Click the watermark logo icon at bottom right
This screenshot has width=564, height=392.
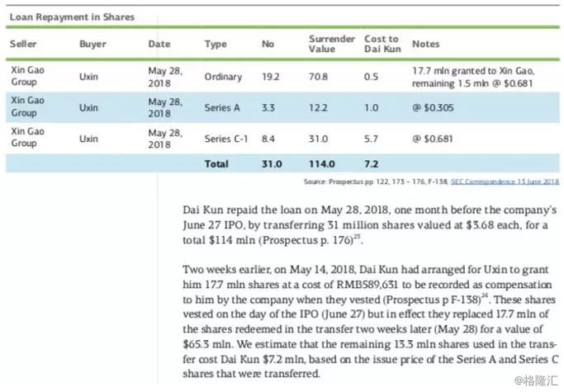click(521, 380)
